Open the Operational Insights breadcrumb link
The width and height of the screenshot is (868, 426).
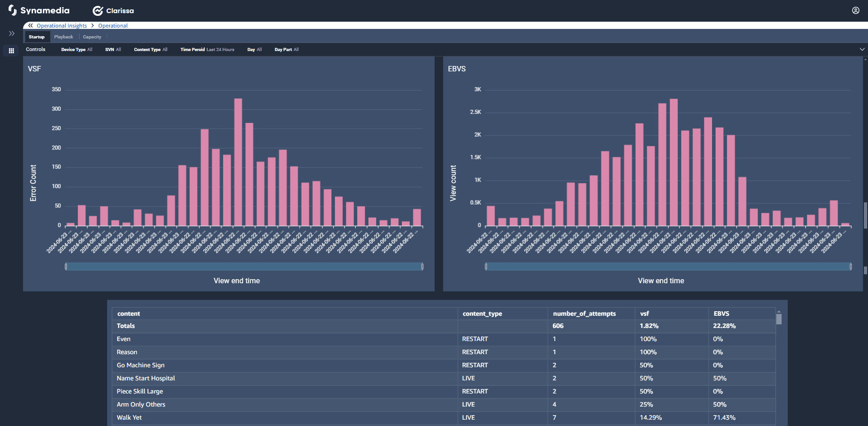click(x=61, y=26)
